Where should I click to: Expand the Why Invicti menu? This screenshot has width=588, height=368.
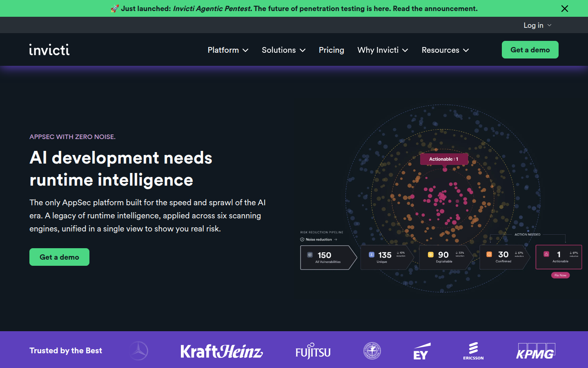pos(383,50)
